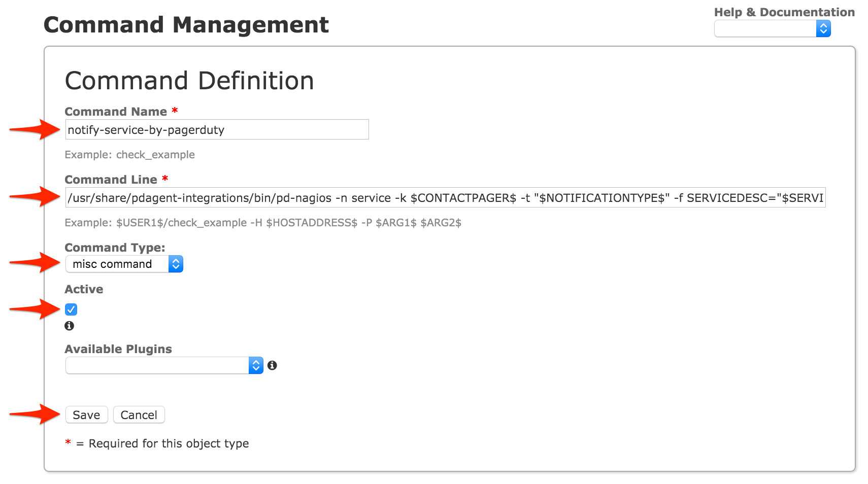Open the Available Plugins dropdown

click(164, 365)
